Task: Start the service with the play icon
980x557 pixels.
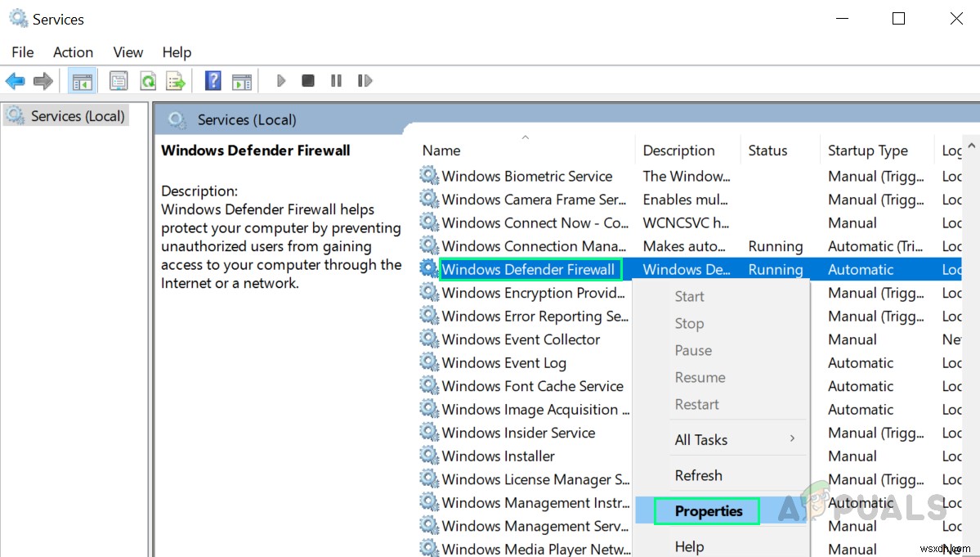Action: point(280,80)
